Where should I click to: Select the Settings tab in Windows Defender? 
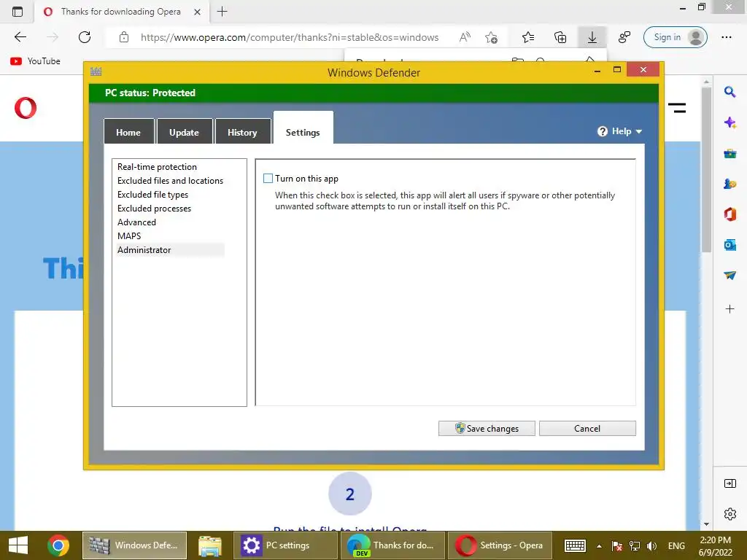(303, 128)
